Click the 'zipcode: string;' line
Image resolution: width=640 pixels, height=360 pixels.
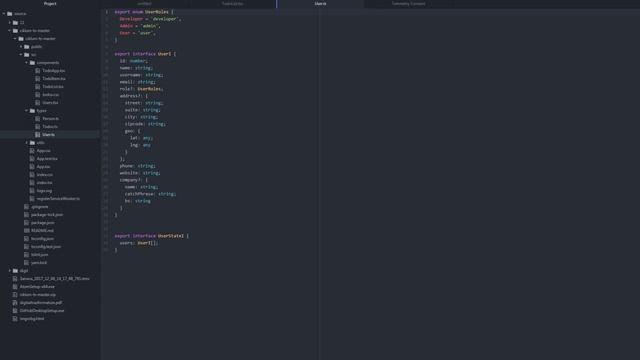pos(145,124)
